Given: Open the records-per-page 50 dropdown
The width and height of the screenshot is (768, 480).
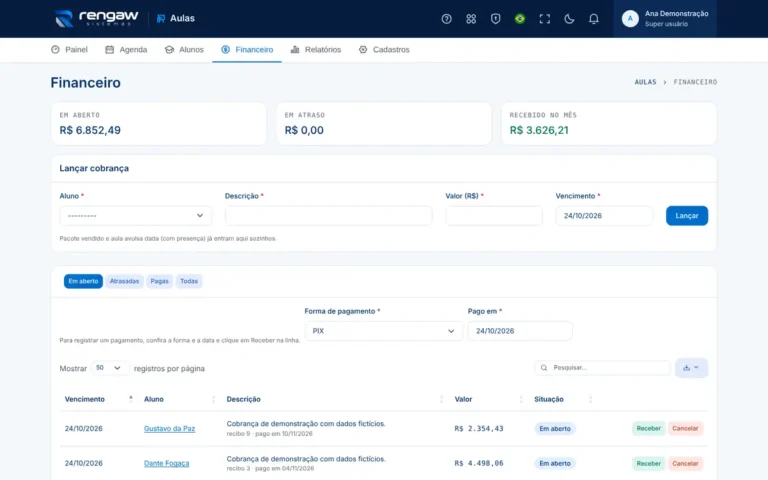Looking at the screenshot, I should tap(110, 368).
